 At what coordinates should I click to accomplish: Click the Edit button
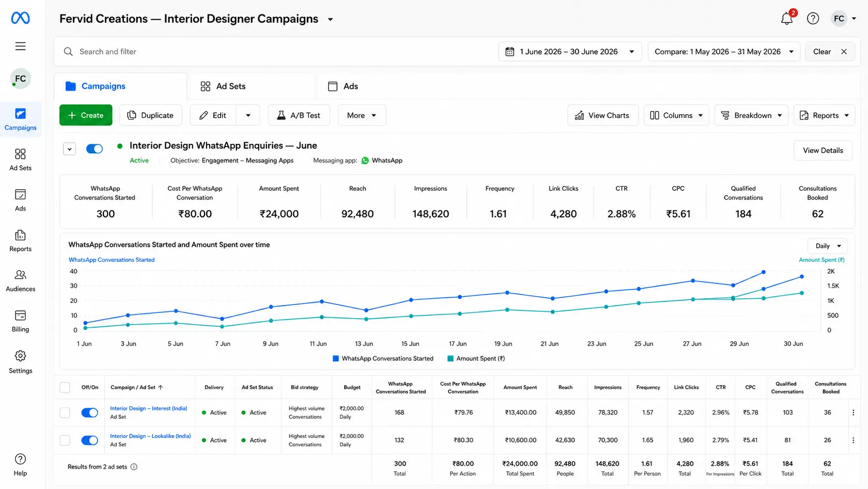coord(213,115)
